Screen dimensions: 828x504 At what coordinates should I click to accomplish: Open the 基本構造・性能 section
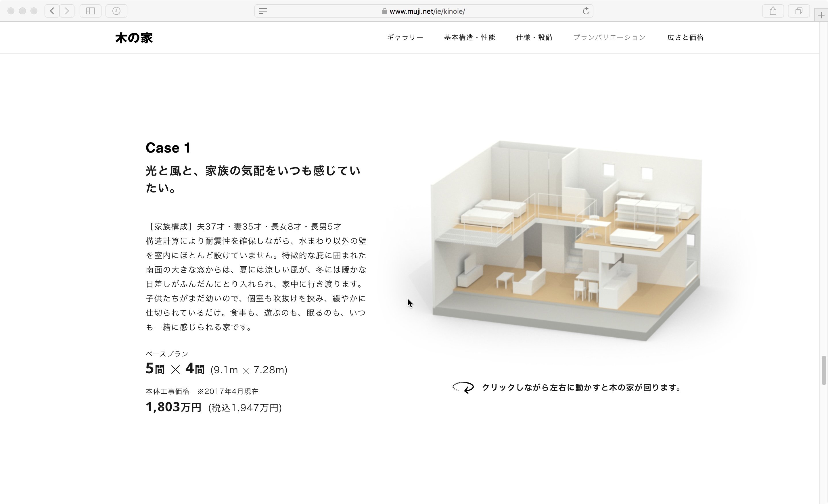pos(469,37)
